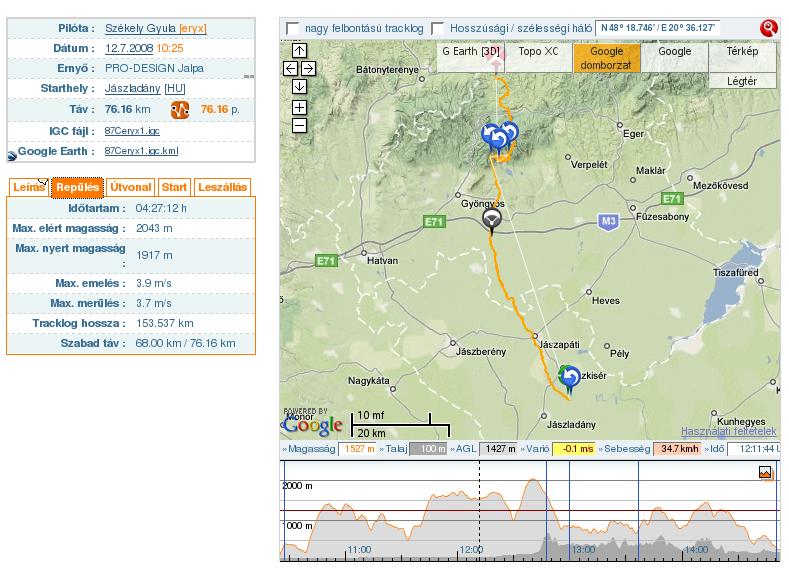This screenshot has width=789, height=580.
Task: Click the Tiszafüred town label on map
Action: 735,273
